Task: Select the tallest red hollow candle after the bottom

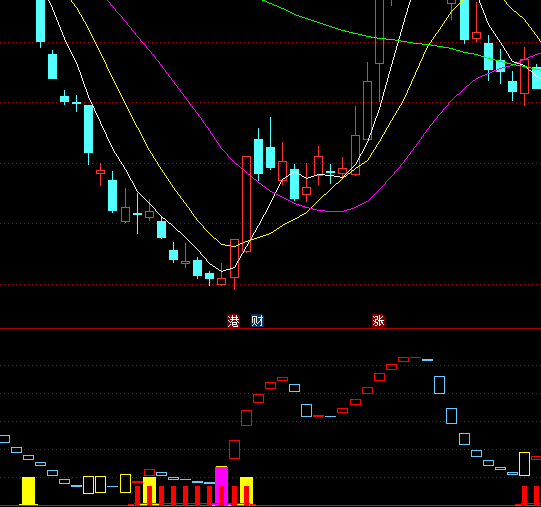Action: point(246,204)
